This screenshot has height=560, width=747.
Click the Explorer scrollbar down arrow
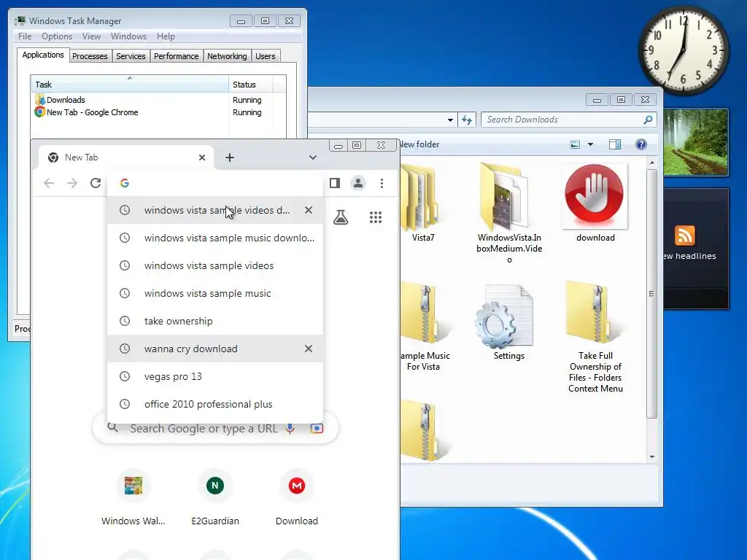click(651, 457)
